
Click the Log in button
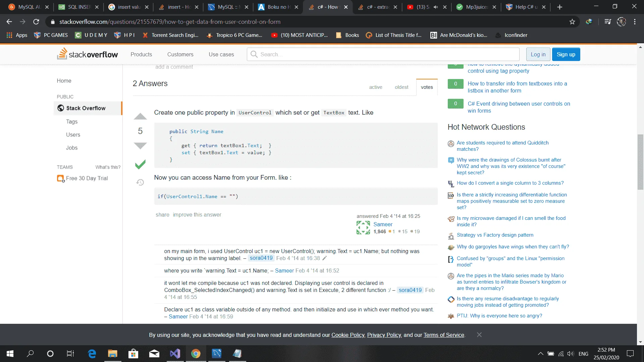point(538,54)
